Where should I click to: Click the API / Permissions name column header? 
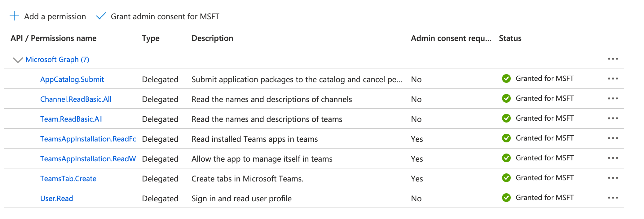[x=53, y=38]
